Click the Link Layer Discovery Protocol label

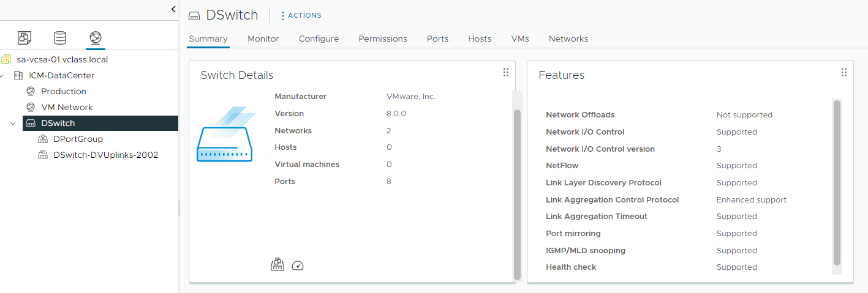603,183
